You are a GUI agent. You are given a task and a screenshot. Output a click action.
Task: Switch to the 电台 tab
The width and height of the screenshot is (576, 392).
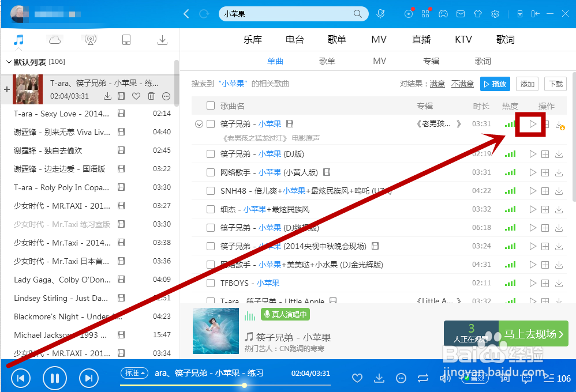295,40
